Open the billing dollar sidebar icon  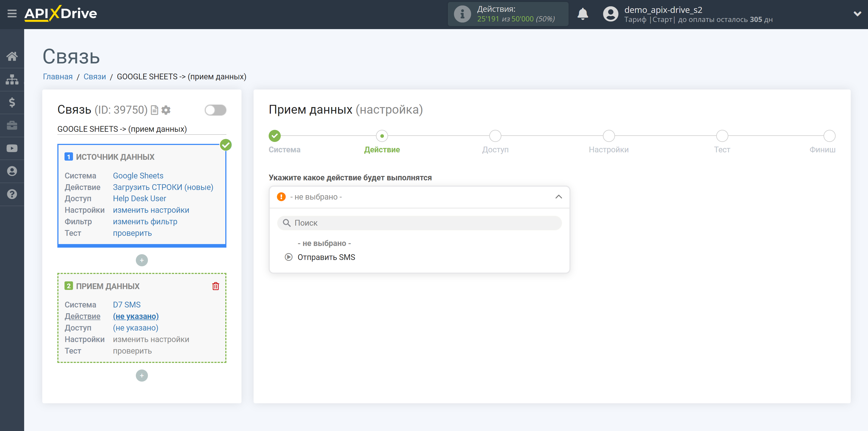coord(12,102)
